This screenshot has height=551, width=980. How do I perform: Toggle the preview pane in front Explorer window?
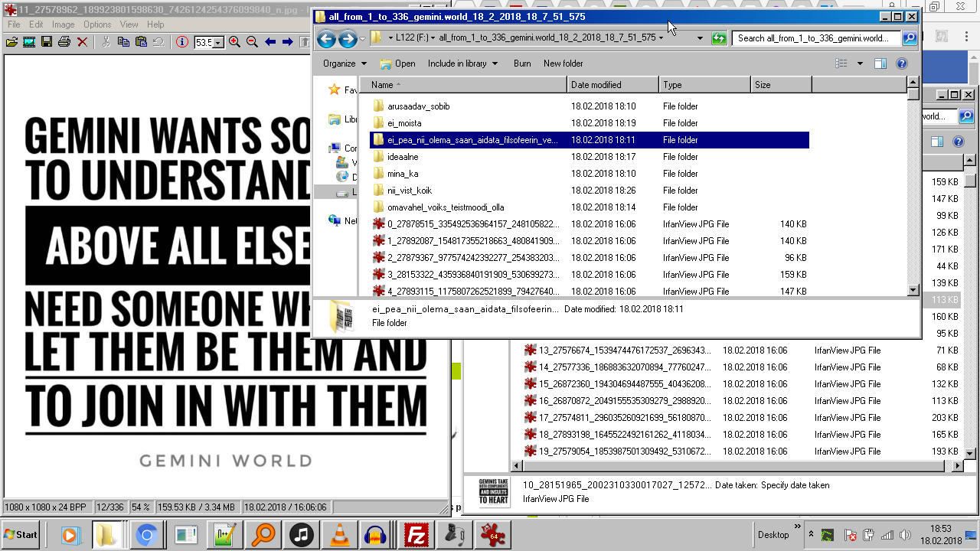(880, 64)
